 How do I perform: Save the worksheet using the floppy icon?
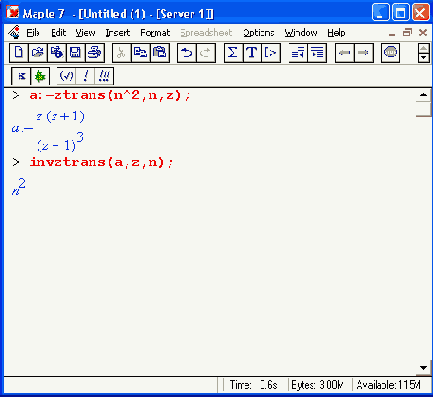(76, 53)
